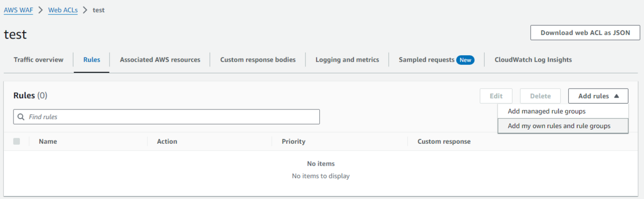The image size is (644, 199).
Task: Focus the Find rules search field
Action: [166, 116]
